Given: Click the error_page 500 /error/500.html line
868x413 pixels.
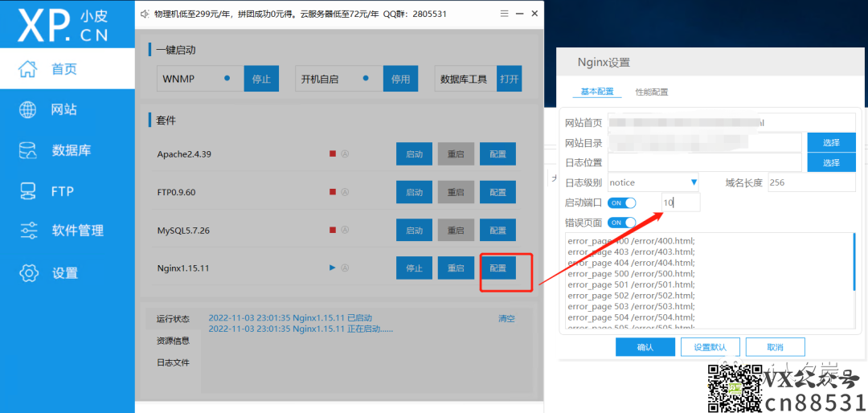Looking at the screenshot, I should click(x=631, y=273).
